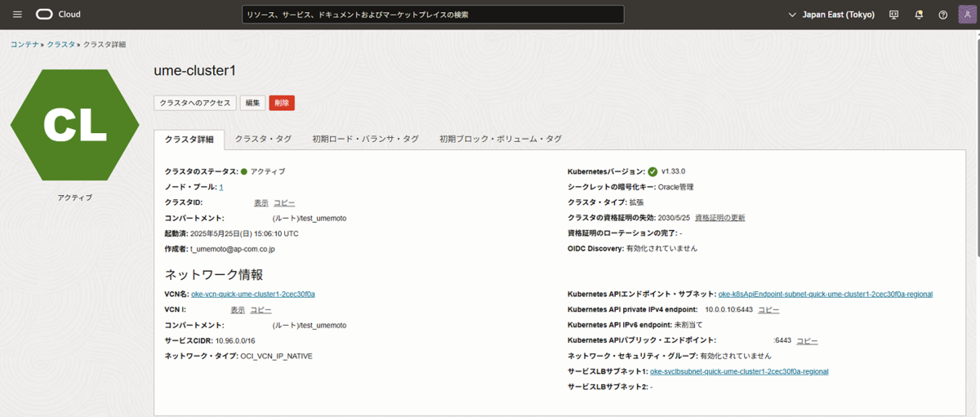This screenshot has height=417, width=980.
Task: Click the red 削除 button
Action: click(x=282, y=103)
